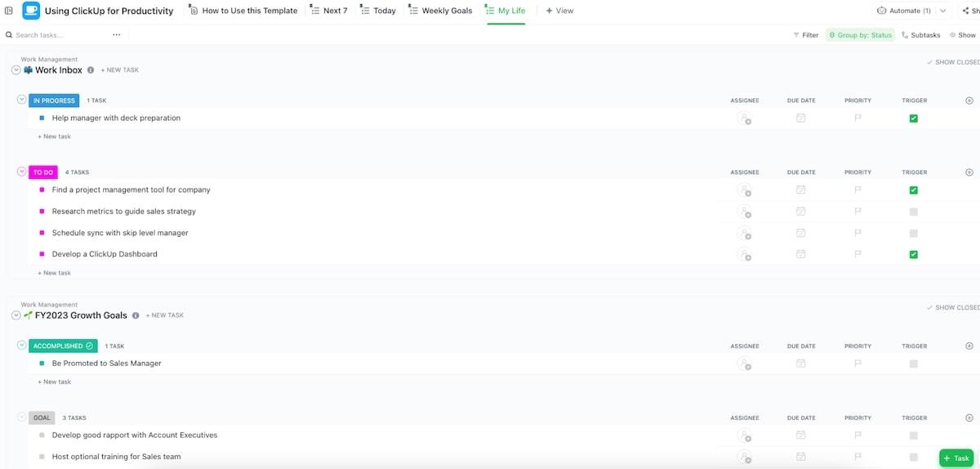Add column with plus icon in Goal header
980x469 pixels.
coord(969,418)
